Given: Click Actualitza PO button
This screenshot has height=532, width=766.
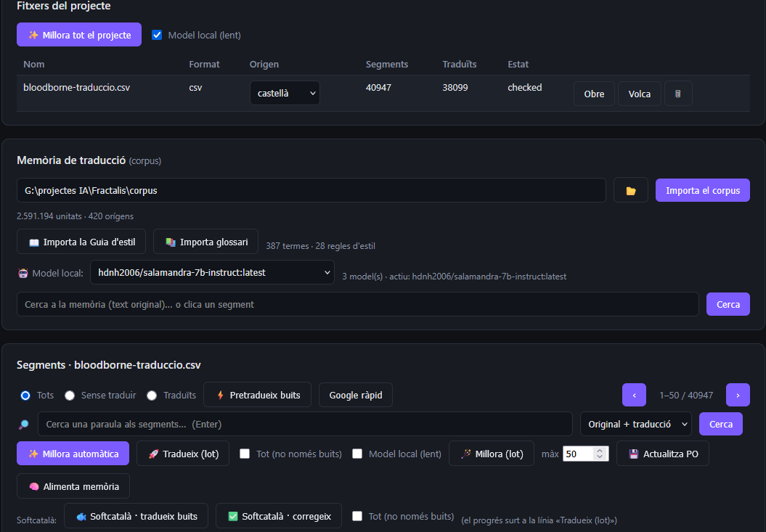Looking at the screenshot, I should click(x=662, y=454).
